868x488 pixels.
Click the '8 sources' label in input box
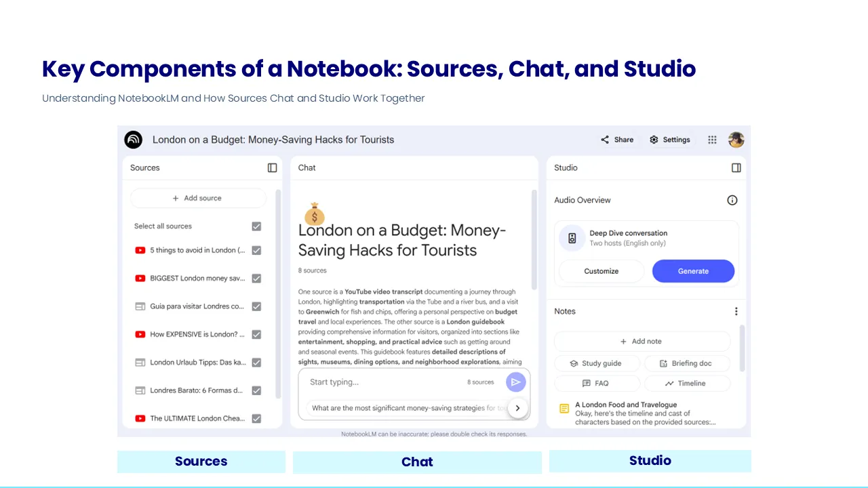[481, 382]
